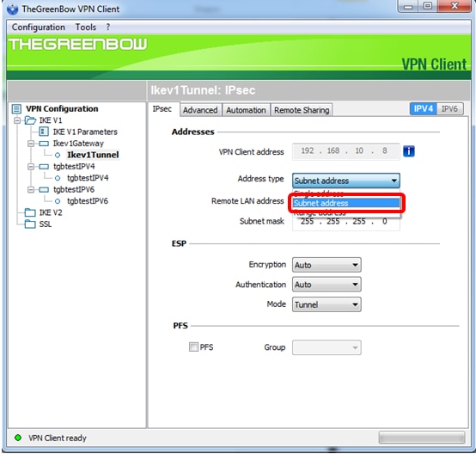Click the tgbtestIPV6 tunnel circle icon
The width and height of the screenshot is (476, 454).
tap(58, 201)
